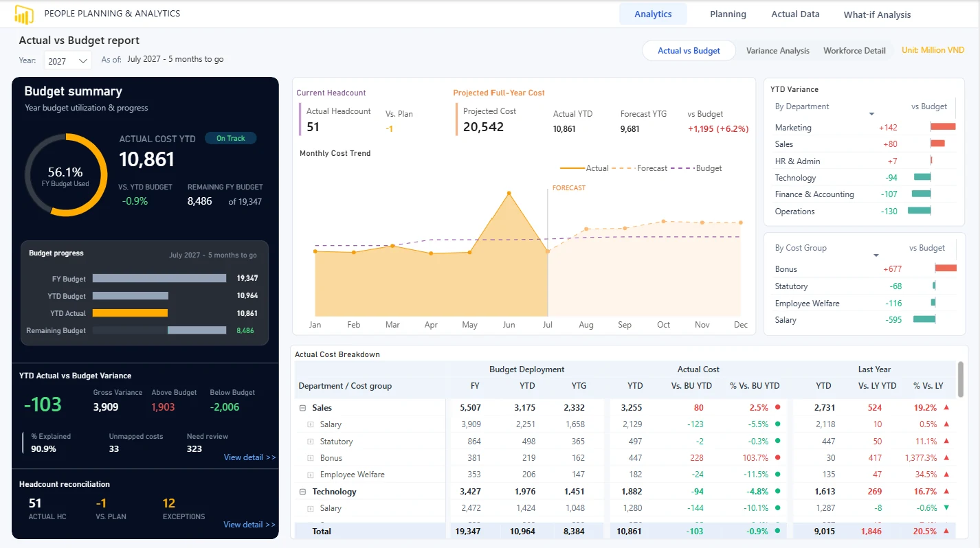This screenshot has width=980, height=548.
Task: Open View detail under Headcount reconciliation
Action: coord(249,525)
